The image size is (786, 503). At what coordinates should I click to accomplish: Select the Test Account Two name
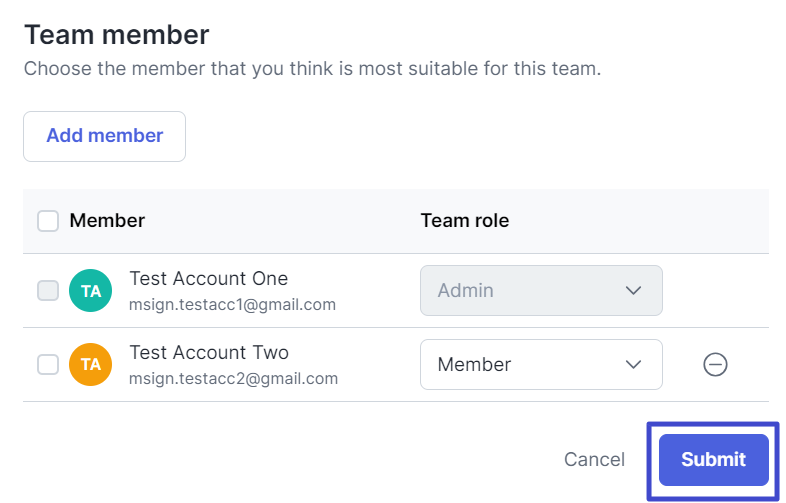pyautogui.click(x=209, y=353)
